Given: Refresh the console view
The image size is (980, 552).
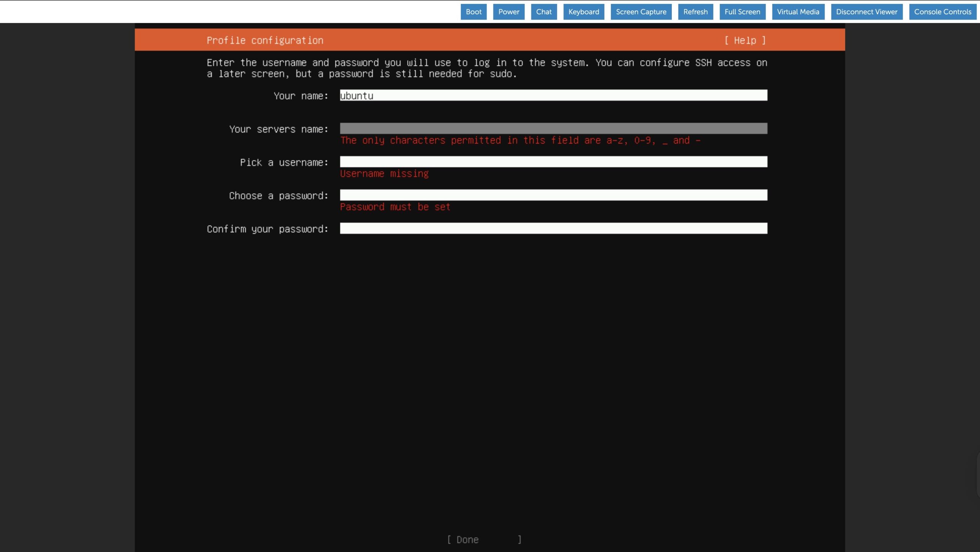Looking at the screenshot, I should [x=695, y=12].
